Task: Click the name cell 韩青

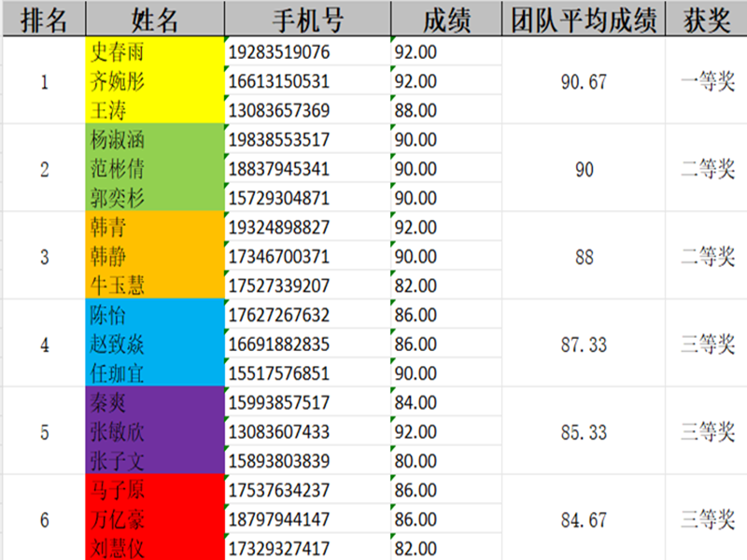Action: point(155,227)
